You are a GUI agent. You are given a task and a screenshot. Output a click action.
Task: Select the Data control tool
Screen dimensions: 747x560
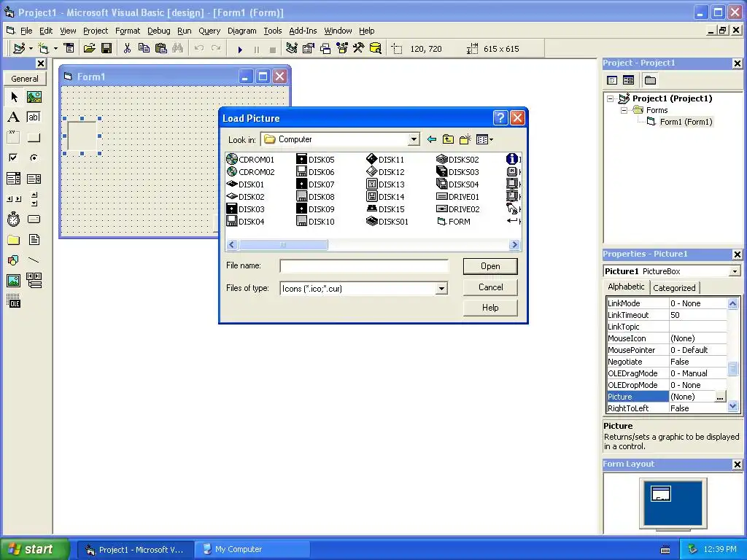pyautogui.click(x=34, y=281)
